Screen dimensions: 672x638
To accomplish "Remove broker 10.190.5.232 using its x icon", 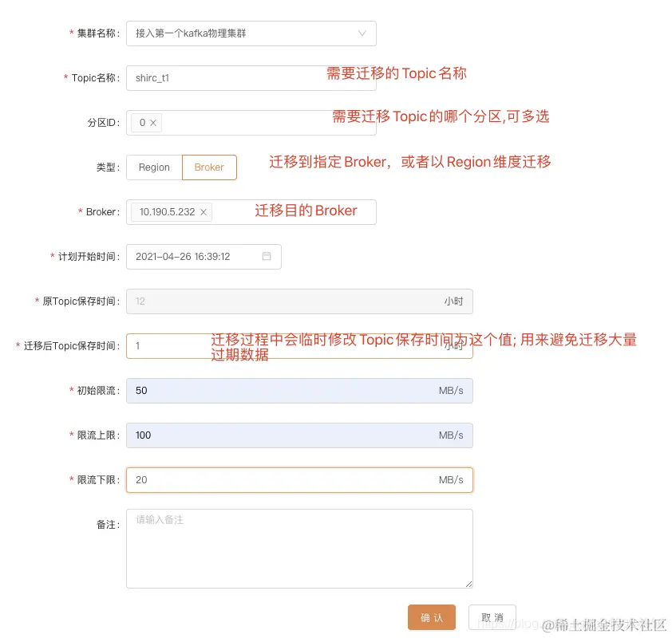I will [x=202, y=212].
